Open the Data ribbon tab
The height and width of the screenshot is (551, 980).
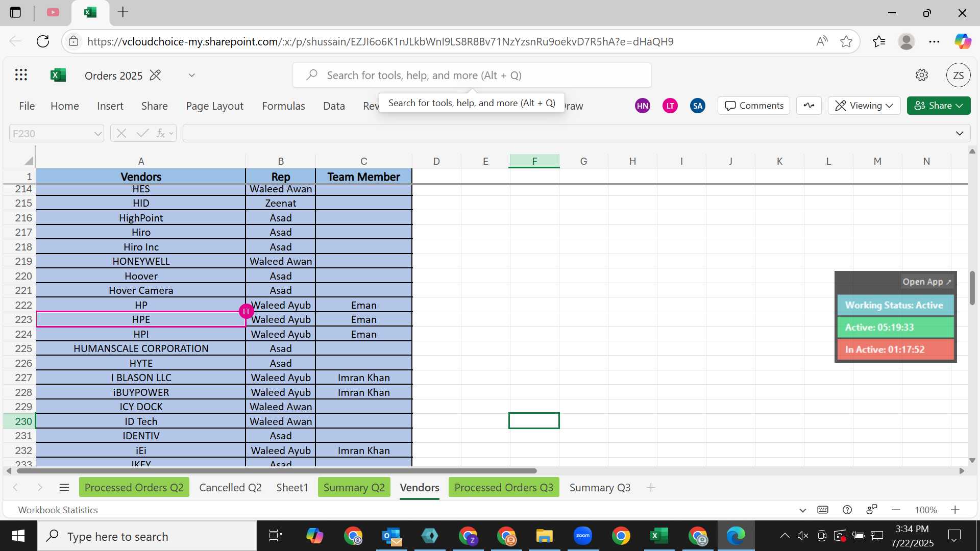click(334, 106)
